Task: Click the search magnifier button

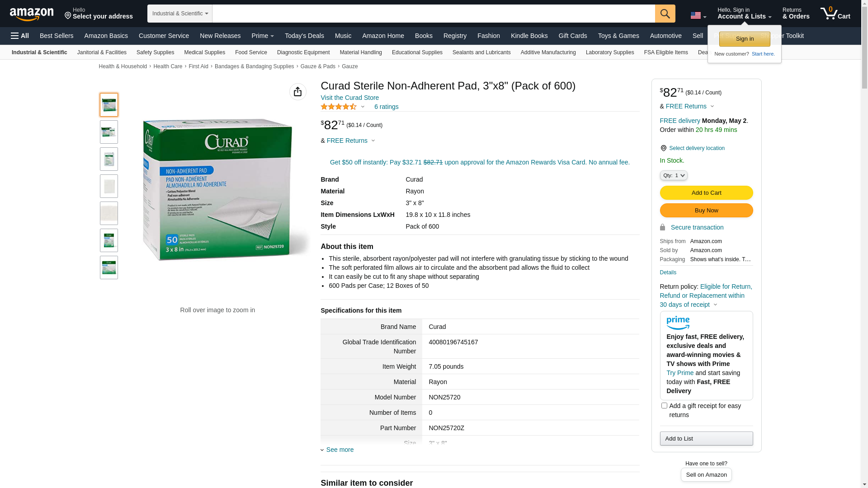Action: [665, 14]
